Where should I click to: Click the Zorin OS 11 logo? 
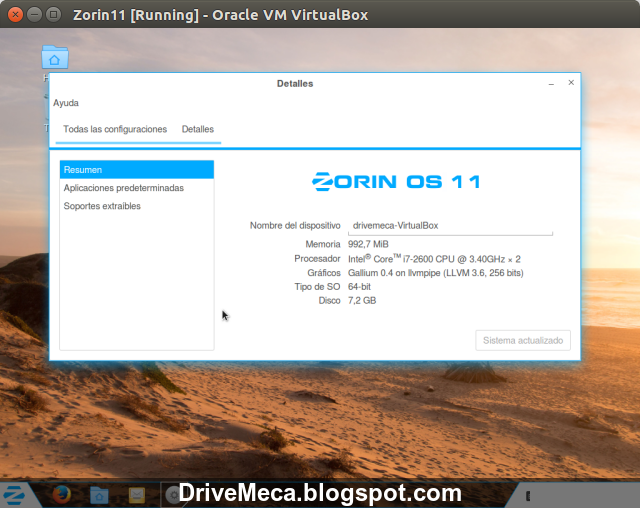coord(396,182)
